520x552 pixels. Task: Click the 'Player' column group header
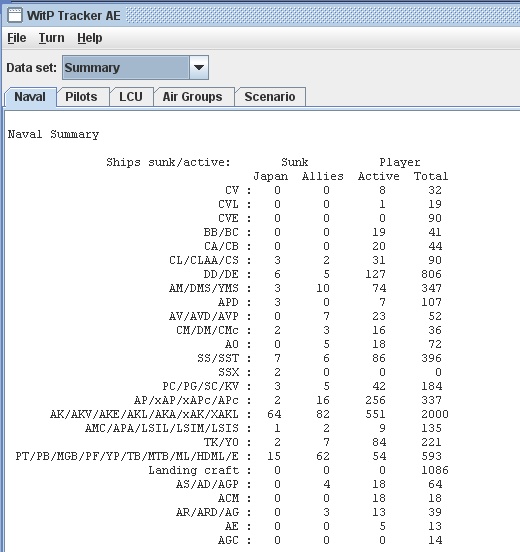(x=400, y=162)
